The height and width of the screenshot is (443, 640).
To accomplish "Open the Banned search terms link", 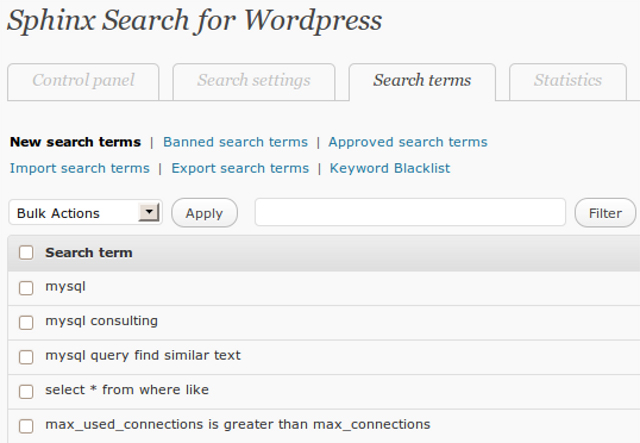I will pos(236,142).
